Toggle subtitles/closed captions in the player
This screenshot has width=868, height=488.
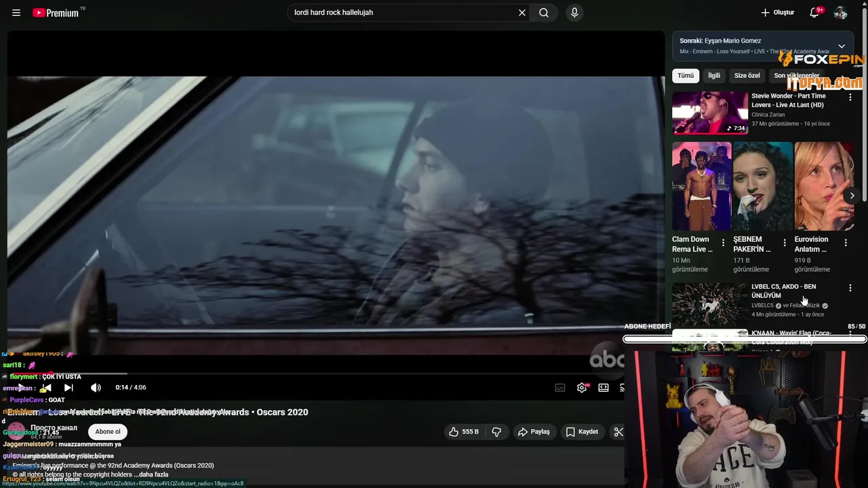click(x=560, y=388)
